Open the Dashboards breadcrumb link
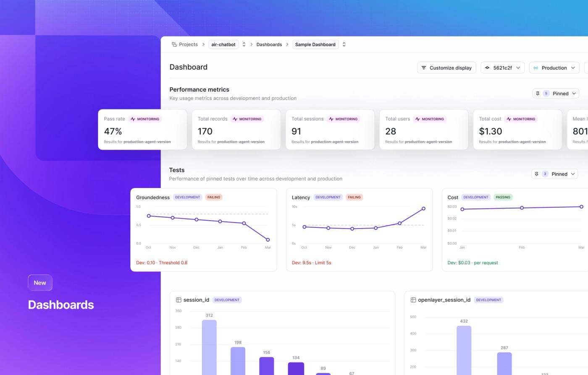 point(269,44)
